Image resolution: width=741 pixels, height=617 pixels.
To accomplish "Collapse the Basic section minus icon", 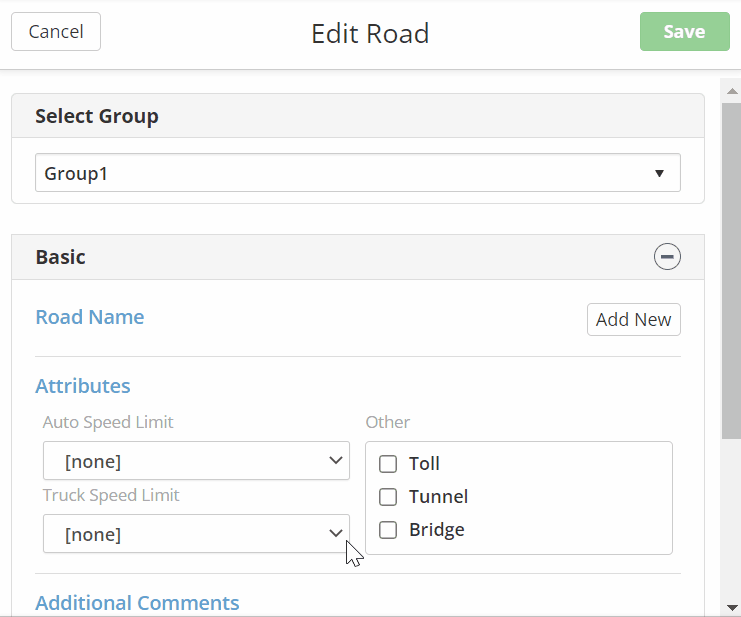I will (x=667, y=257).
